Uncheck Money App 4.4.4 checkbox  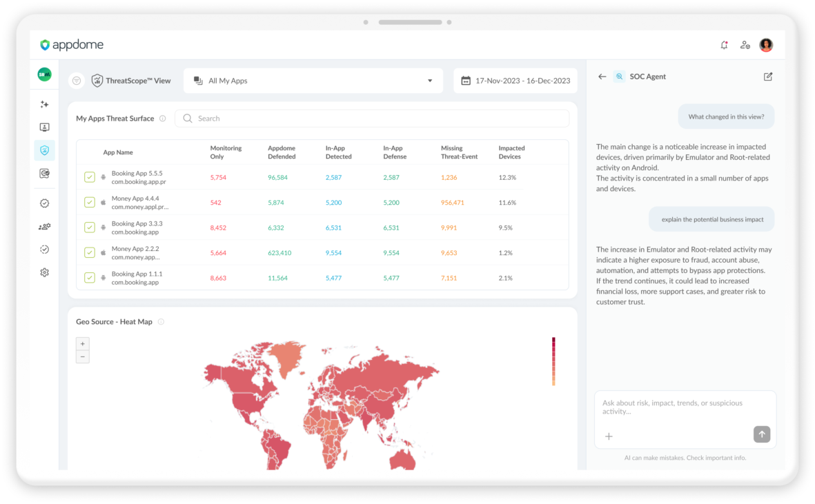click(x=90, y=203)
